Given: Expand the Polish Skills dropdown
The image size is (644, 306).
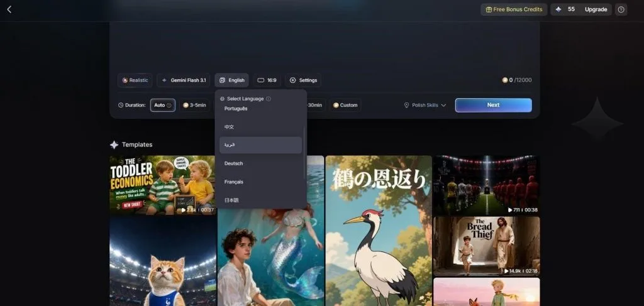Looking at the screenshot, I should (425, 105).
